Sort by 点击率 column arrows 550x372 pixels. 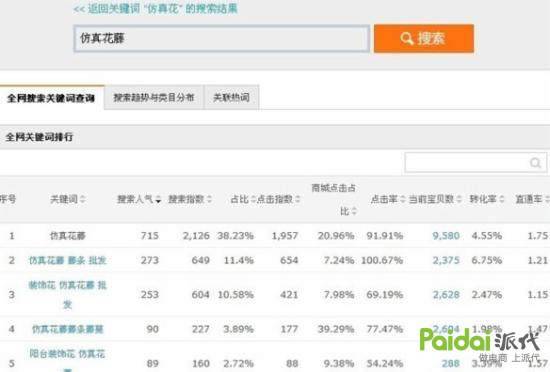pyautogui.click(x=403, y=199)
